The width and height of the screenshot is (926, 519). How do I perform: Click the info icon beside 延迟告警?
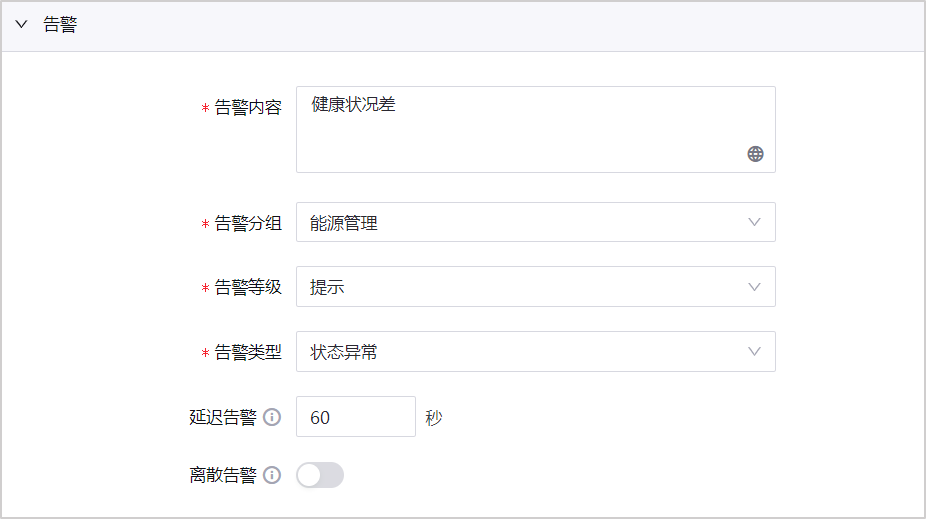pyautogui.click(x=271, y=417)
